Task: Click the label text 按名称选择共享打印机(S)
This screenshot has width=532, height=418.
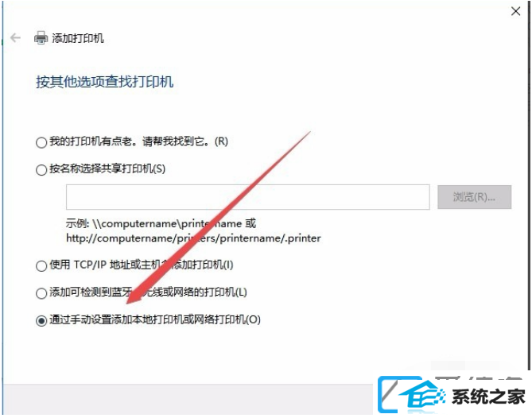Action: [x=107, y=168]
